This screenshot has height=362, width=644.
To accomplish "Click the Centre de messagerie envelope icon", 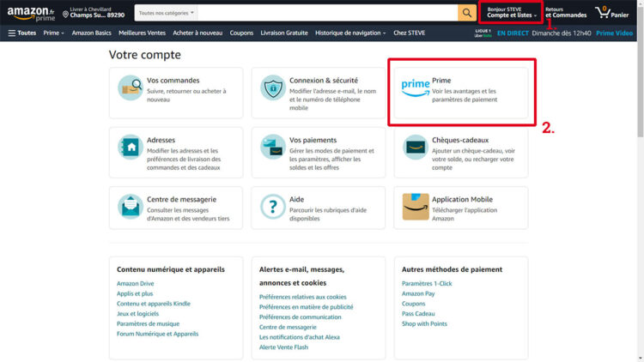I will [x=131, y=206].
